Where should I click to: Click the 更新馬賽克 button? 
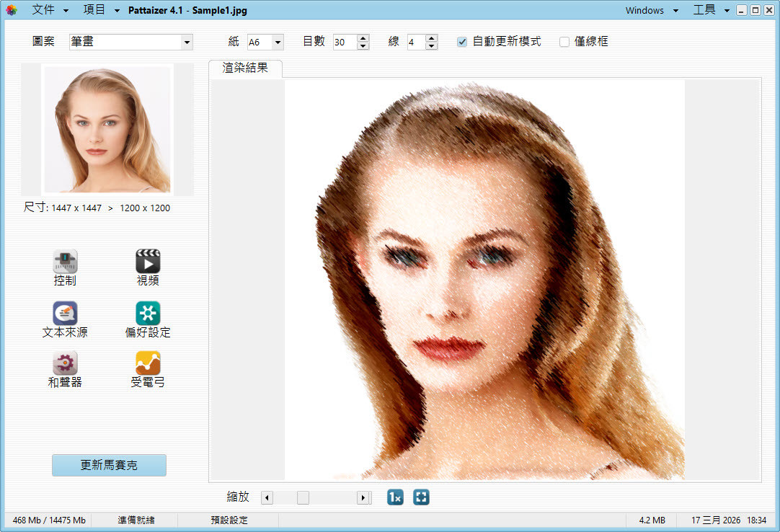tap(109, 466)
